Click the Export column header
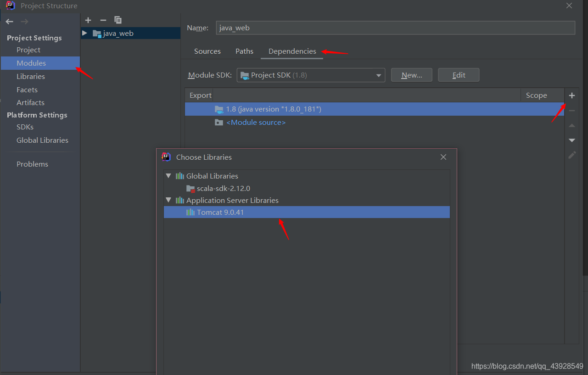The width and height of the screenshot is (588, 375). pyautogui.click(x=200, y=95)
